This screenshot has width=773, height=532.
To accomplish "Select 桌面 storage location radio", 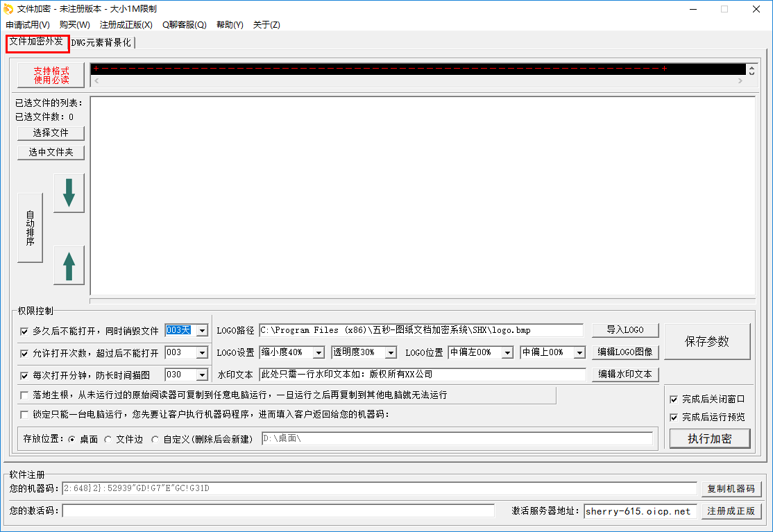I will tap(72, 439).
